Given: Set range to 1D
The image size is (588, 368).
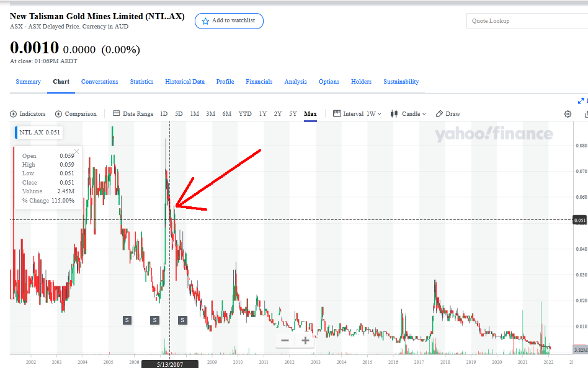Looking at the screenshot, I should point(164,114).
